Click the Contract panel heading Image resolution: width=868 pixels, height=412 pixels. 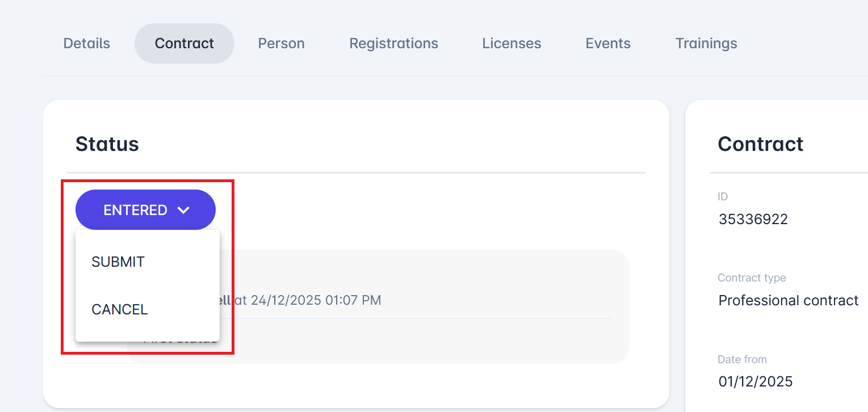pyautogui.click(x=760, y=144)
